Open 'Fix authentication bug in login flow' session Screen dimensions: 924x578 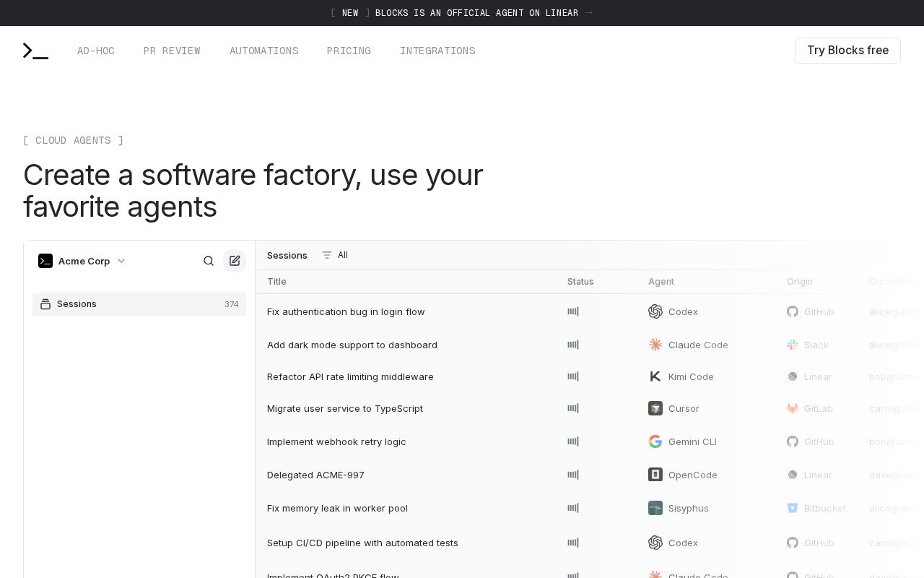coord(346,311)
